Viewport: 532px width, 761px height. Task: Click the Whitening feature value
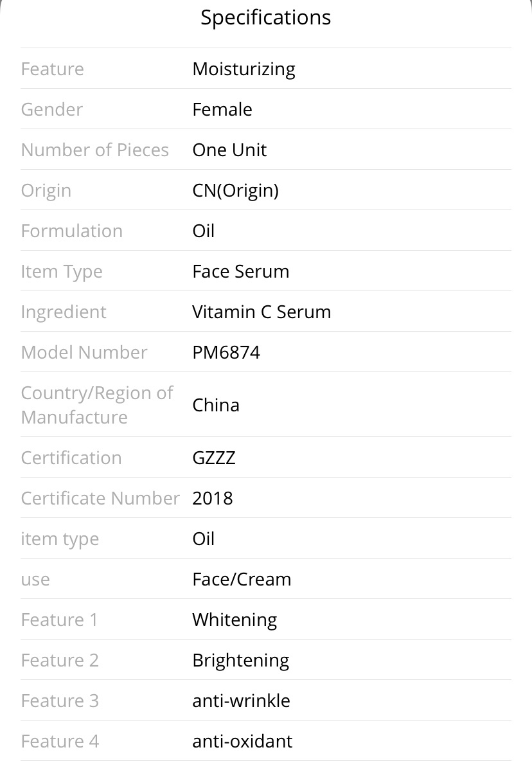pos(235,620)
